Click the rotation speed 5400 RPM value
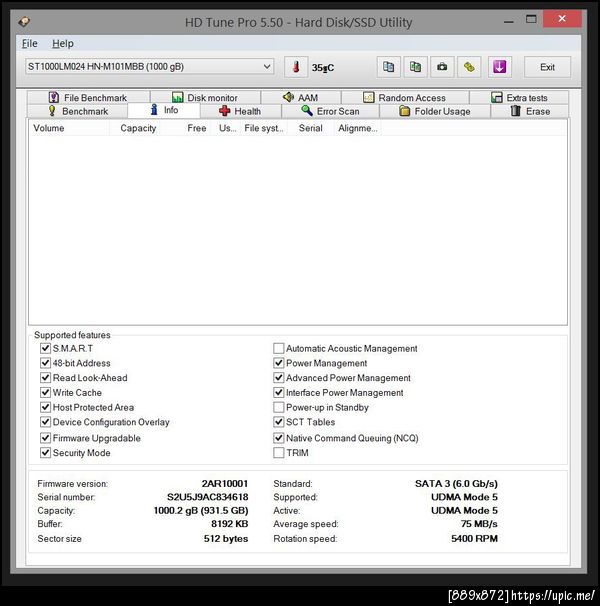Screen dimensions: 600x606 (474, 538)
